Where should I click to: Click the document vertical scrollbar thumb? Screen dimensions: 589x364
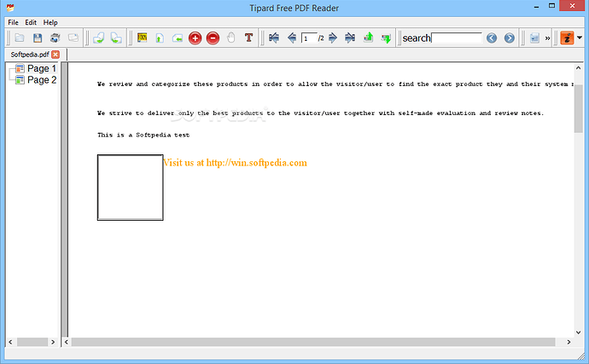[579, 109]
